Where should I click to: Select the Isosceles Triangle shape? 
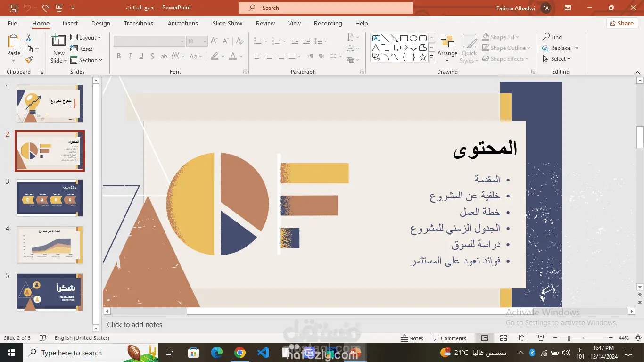point(376,48)
